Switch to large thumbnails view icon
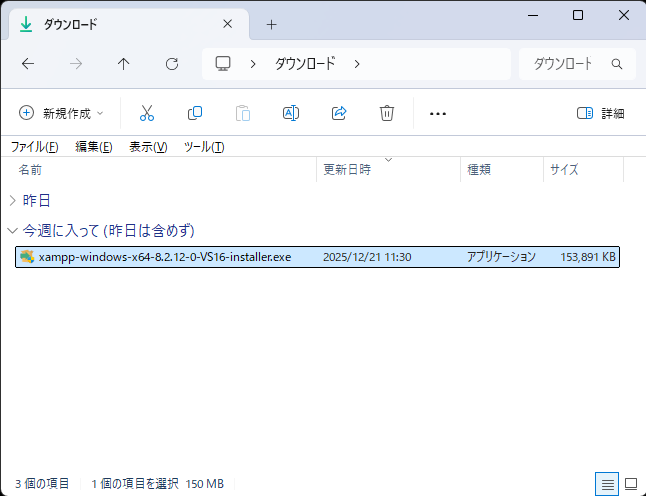Viewport: 646px width, 496px height. coord(630,484)
